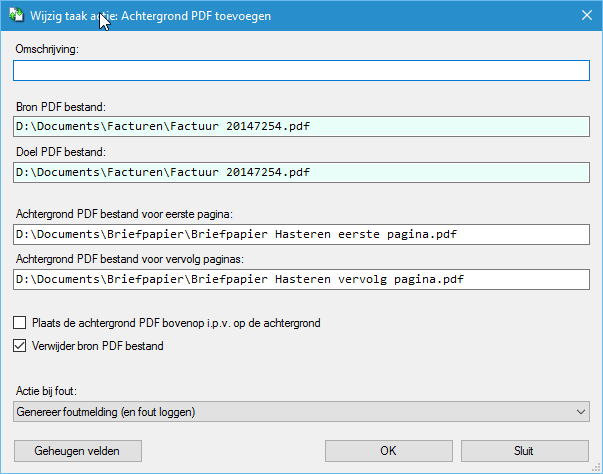603x474 pixels.
Task: Click the dropdown arrow beside Genereer foutmelding
Action: pos(581,412)
